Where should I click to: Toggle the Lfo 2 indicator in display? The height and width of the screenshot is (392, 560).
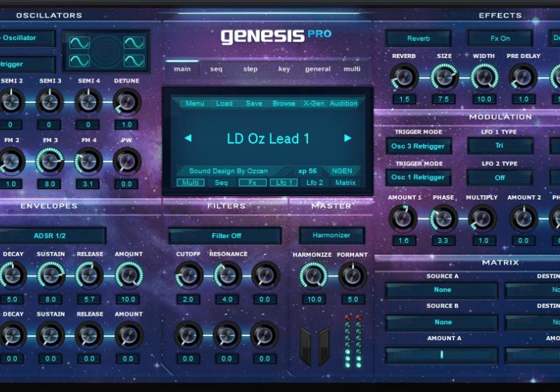[314, 183]
